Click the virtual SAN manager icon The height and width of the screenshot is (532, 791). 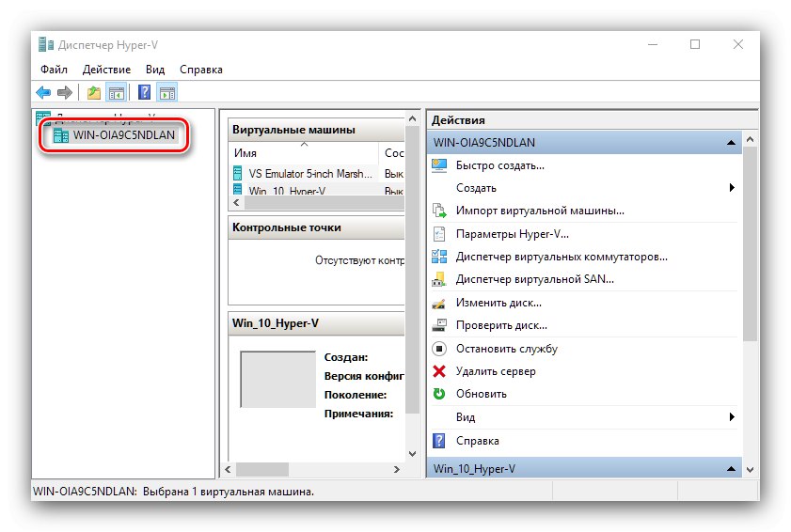click(x=439, y=279)
